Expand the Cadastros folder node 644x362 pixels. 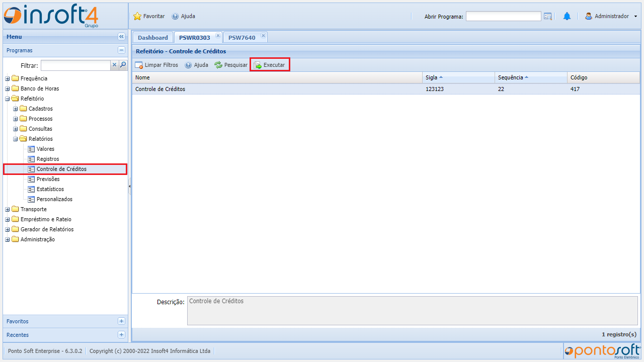[16, 109]
